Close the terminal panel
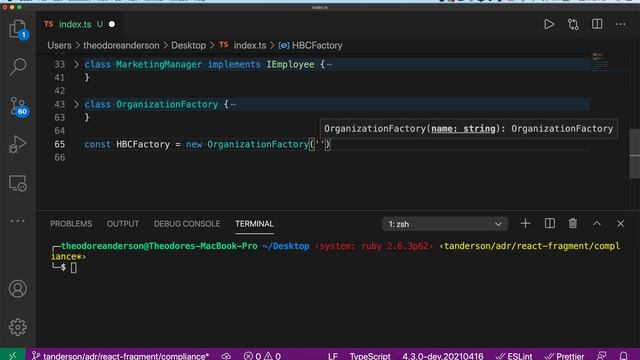 coord(620,224)
